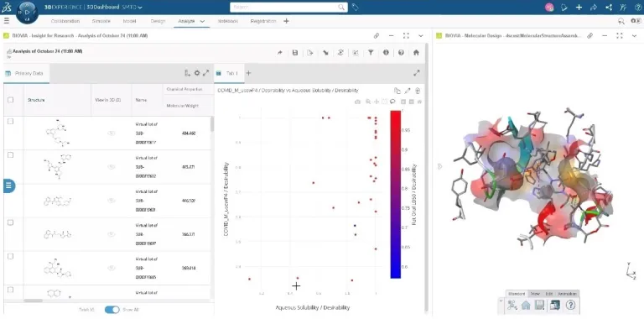Open the View tab in 3D viewer toolbar
Viewport: 644px width, 319px height.
535,294
